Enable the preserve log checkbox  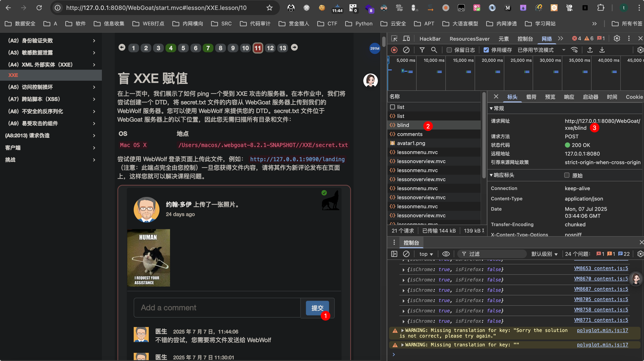pyautogui.click(x=449, y=50)
